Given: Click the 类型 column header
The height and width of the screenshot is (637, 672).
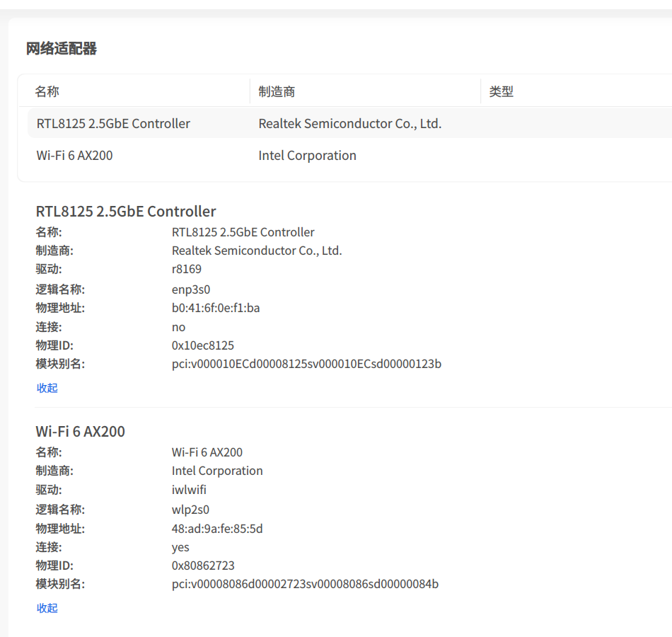Looking at the screenshot, I should (x=502, y=91).
